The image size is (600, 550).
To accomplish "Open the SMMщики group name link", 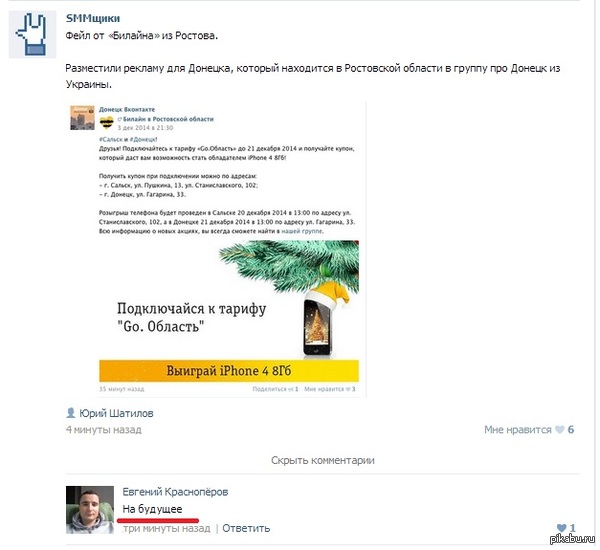I will pyautogui.click(x=93, y=18).
